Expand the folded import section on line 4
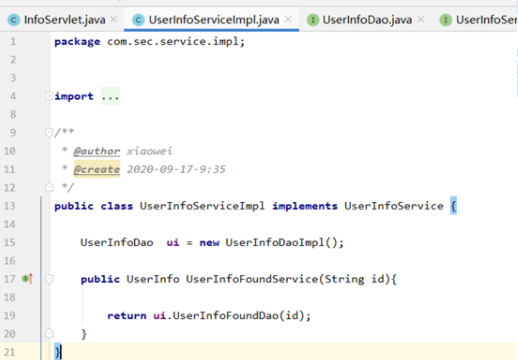Viewport: 518px width, 360px height. [49, 96]
